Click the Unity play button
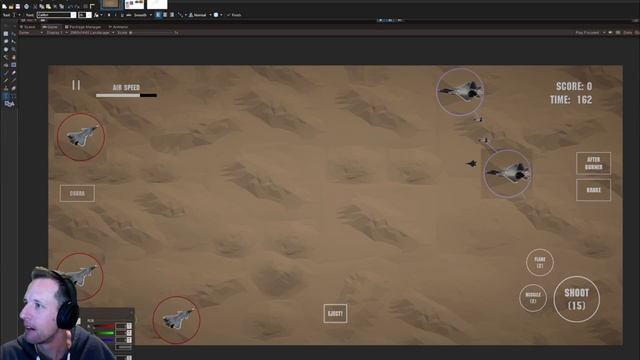Screen dimensions: 640x360 pyautogui.click(x=381, y=20)
